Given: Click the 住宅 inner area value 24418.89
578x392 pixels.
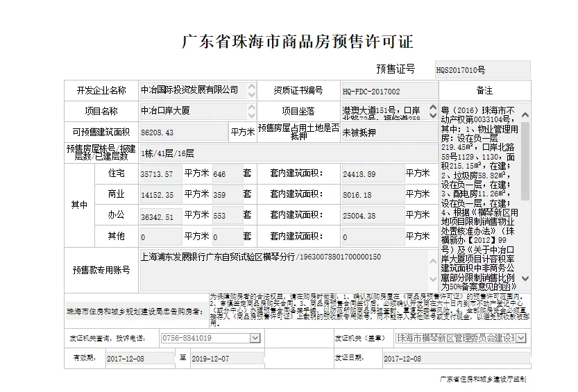Looking at the screenshot, I should tap(373, 174).
